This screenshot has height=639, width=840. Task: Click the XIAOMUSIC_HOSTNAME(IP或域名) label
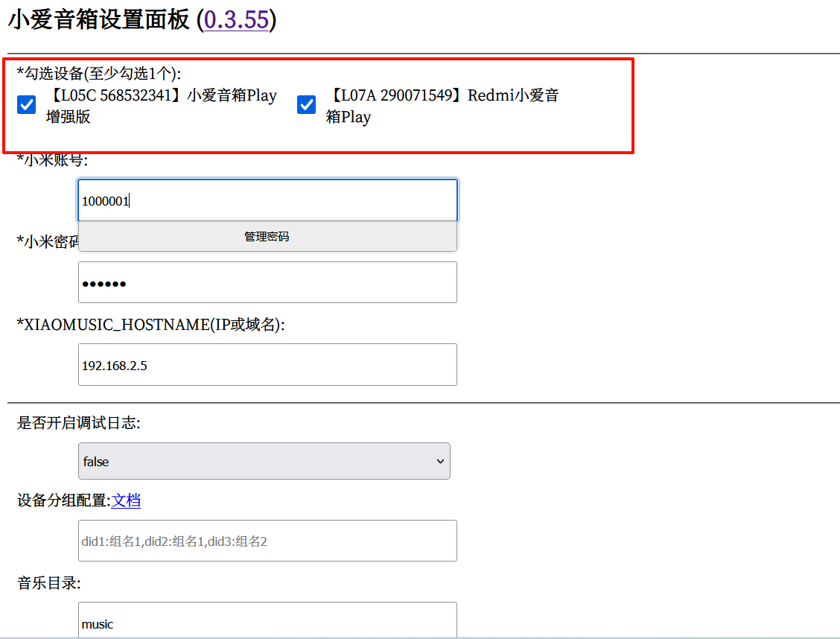pyautogui.click(x=151, y=325)
